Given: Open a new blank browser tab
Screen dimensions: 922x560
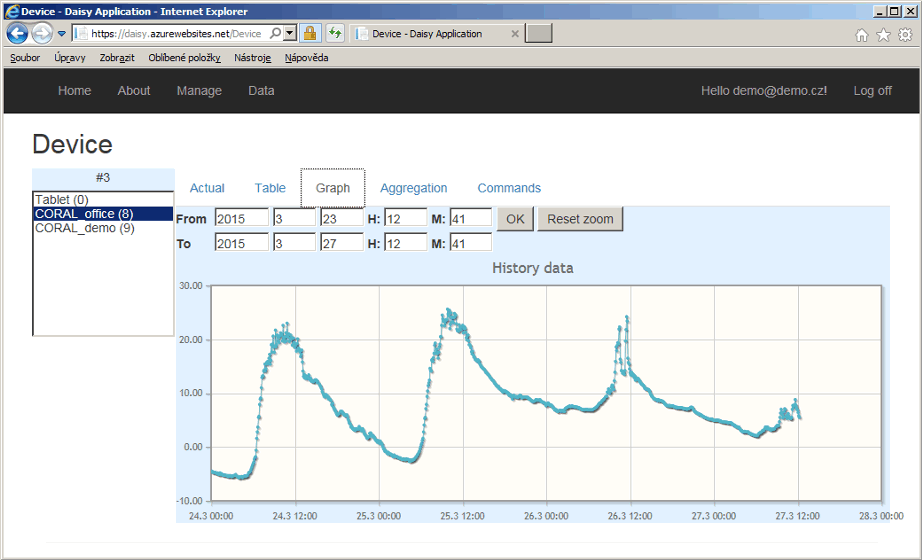Looking at the screenshot, I should [539, 34].
